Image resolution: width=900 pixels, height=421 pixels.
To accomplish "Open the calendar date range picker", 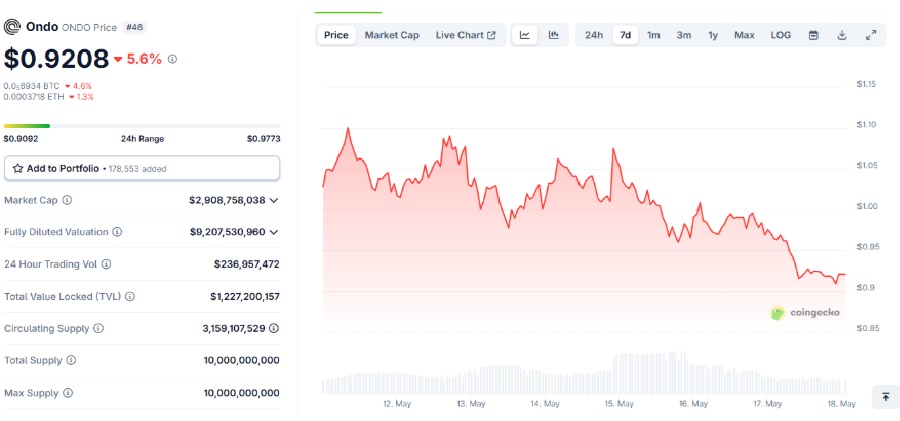I will coord(813,35).
